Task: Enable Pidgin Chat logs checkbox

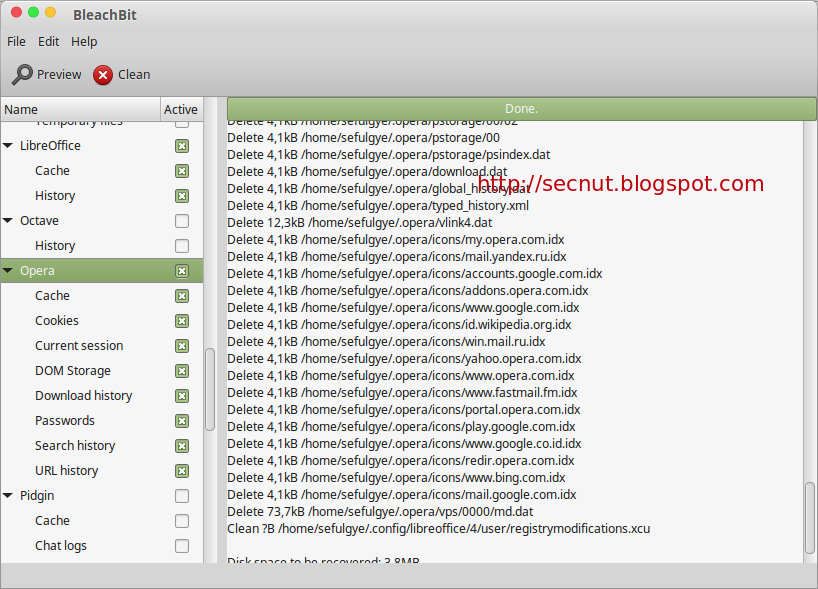Action: click(182, 546)
